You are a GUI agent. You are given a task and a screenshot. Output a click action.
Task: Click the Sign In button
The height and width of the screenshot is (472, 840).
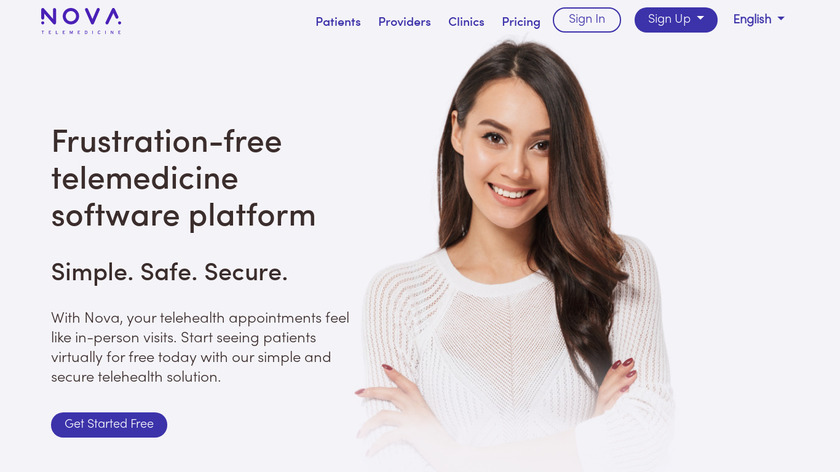(587, 20)
